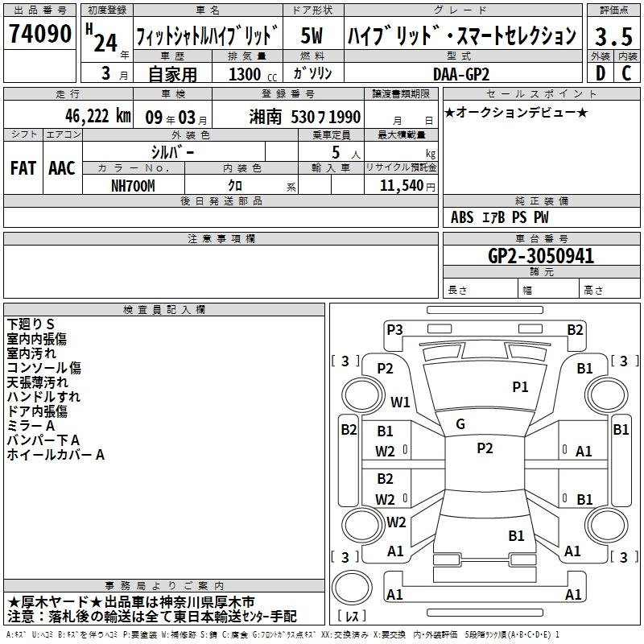Click the 検査員記入欄 header

(164, 310)
